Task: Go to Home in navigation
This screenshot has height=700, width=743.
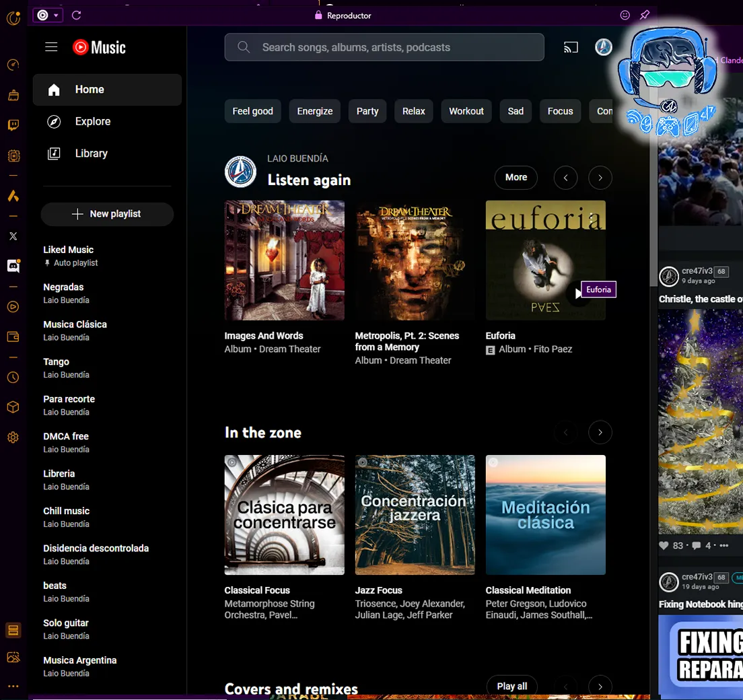Action: point(107,90)
